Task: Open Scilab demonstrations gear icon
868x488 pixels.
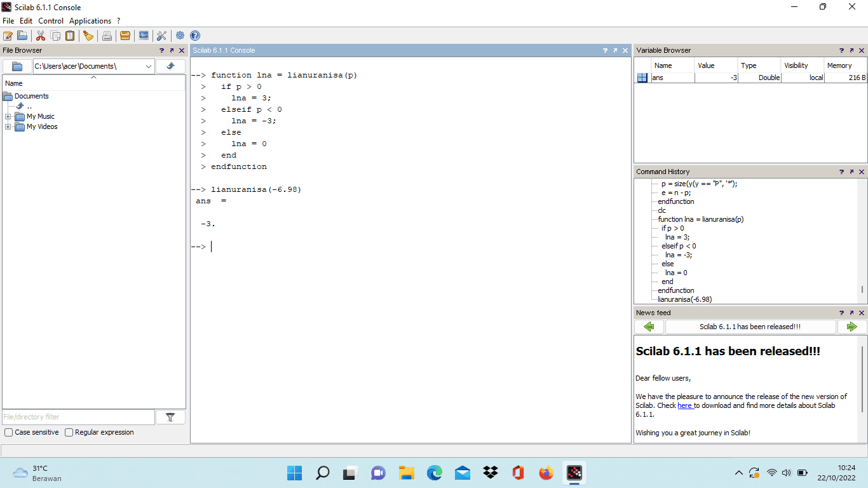Action: 180,36
